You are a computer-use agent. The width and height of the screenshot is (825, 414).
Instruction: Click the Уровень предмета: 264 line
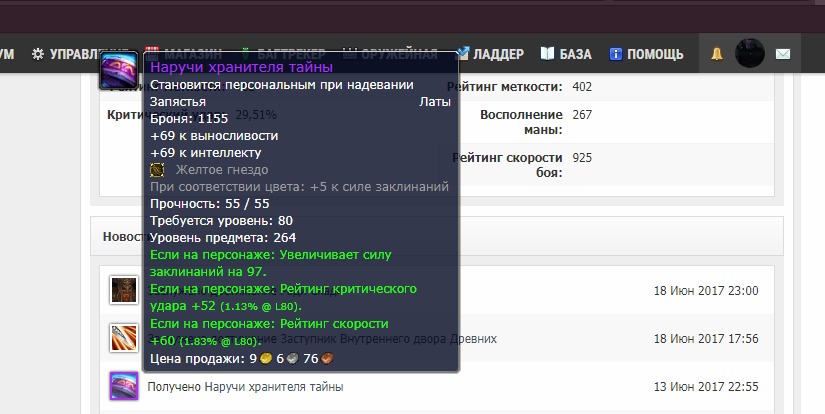[x=223, y=238]
